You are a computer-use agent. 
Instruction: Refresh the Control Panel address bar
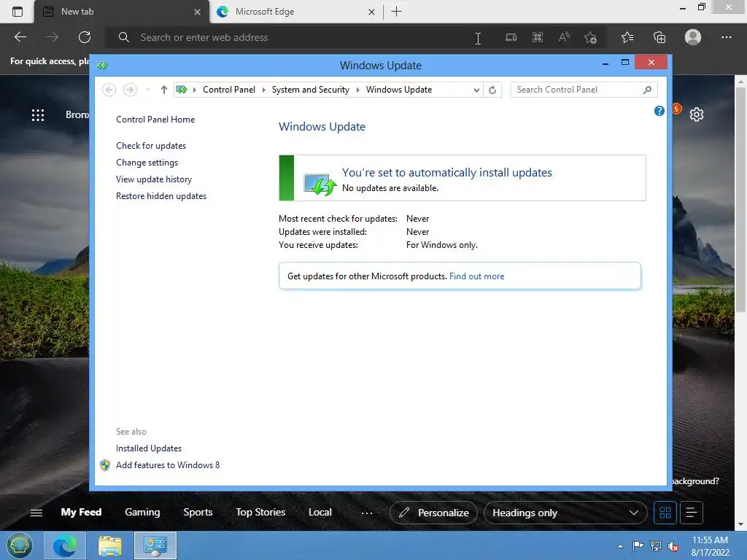click(492, 90)
